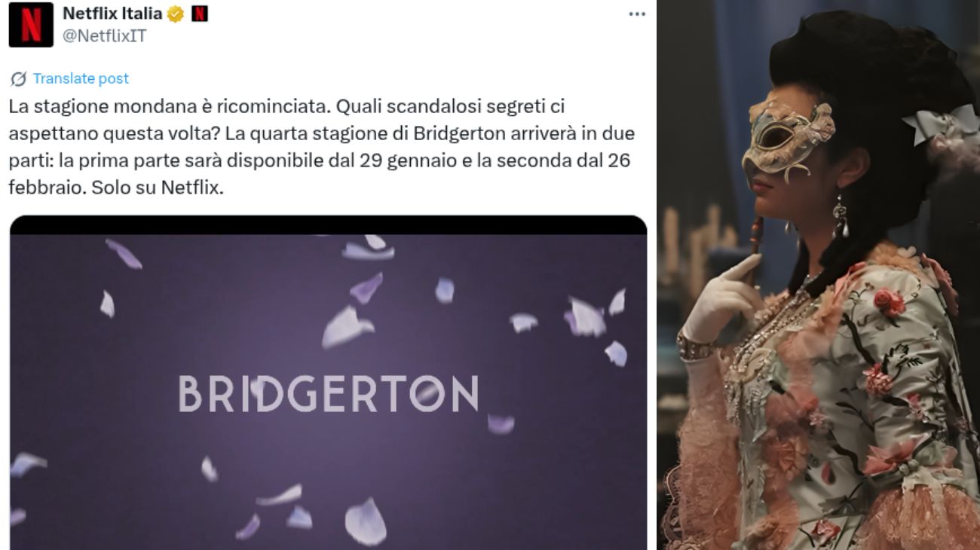Image resolution: width=980 pixels, height=550 pixels.
Task: Open the three-dot more options menu
Action: (x=637, y=14)
